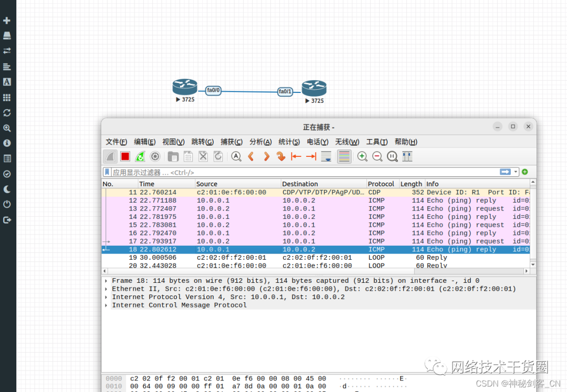Restart capture with the green fin icon
Viewport: 567px width, 392px height.
click(x=140, y=156)
